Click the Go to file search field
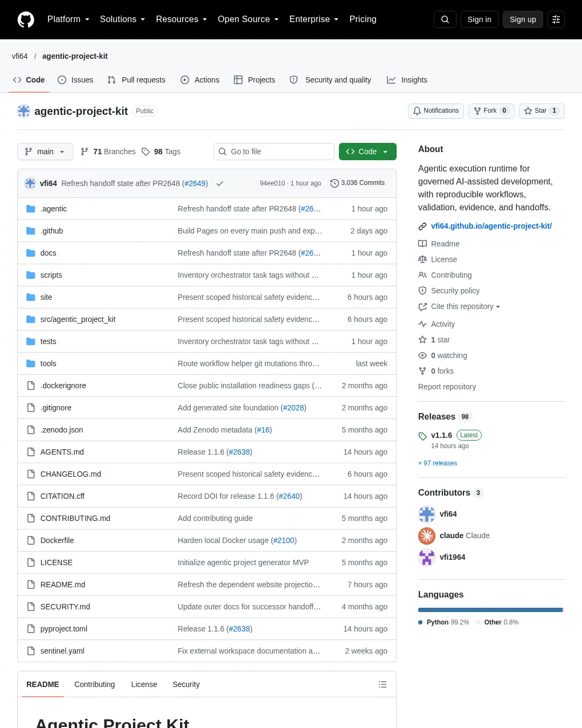 point(274,152)
